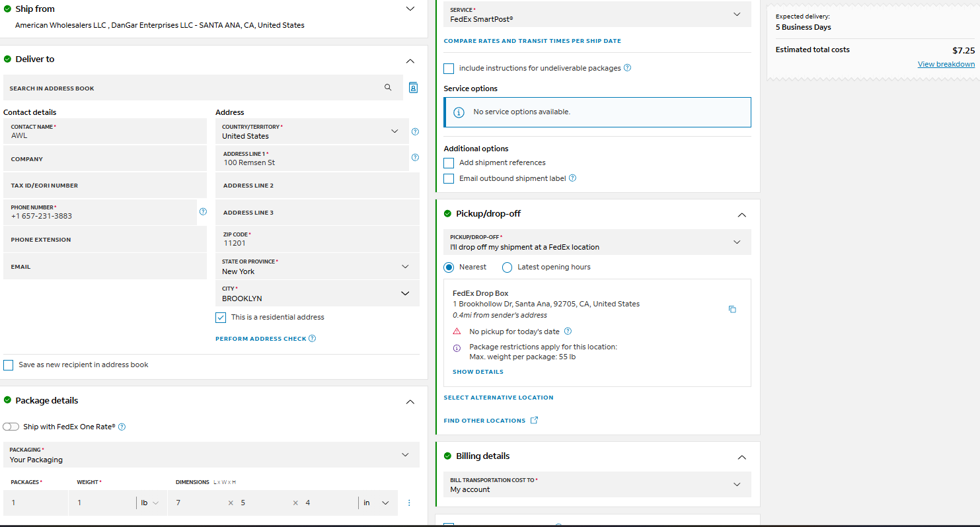
Task: Collapse the Billing details section
Action: click(x=741, y=457)
